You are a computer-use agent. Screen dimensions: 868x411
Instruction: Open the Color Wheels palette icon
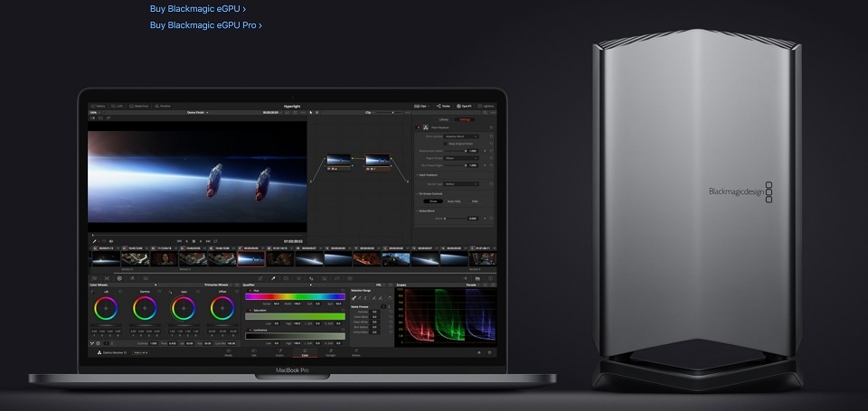pos(119,278)
